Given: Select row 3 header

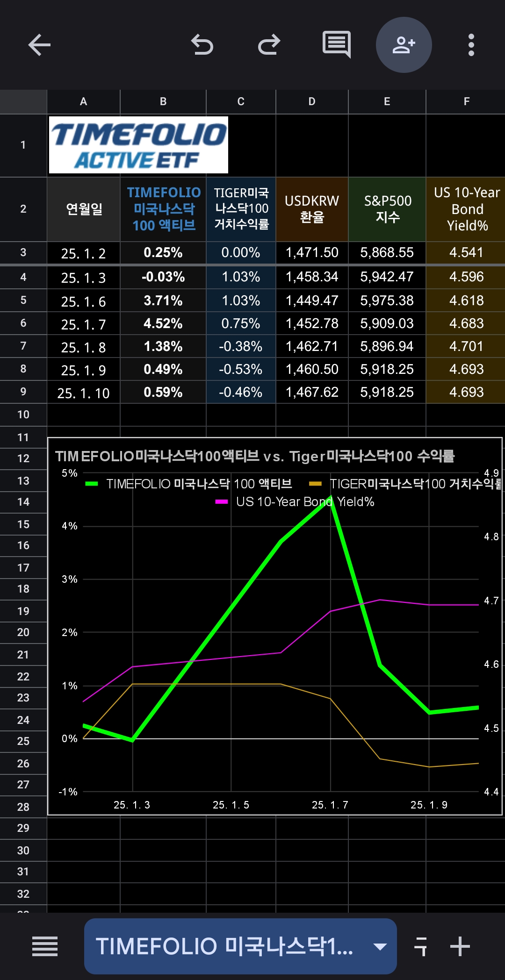Looking at the screenshot, I should coord(23,253).
